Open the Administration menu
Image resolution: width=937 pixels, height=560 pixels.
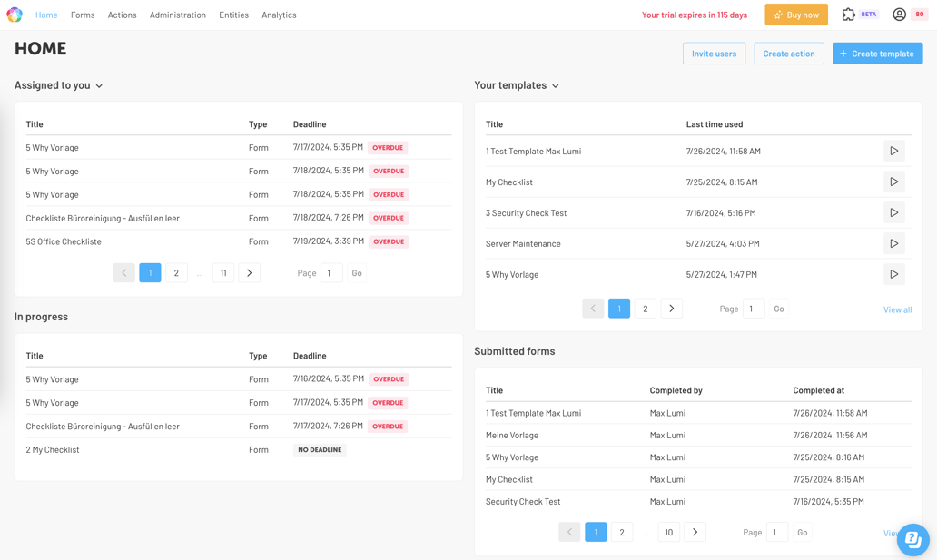[x=177, y=15]
